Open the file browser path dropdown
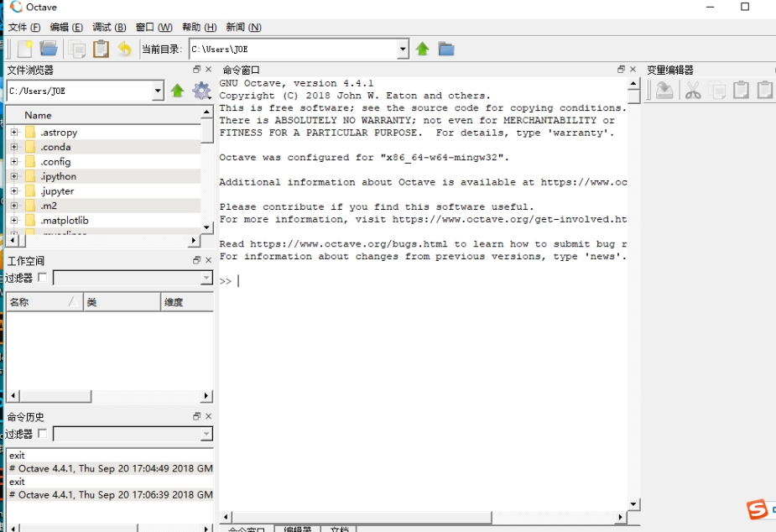This screenshot has width=776, height=532. 158,91
